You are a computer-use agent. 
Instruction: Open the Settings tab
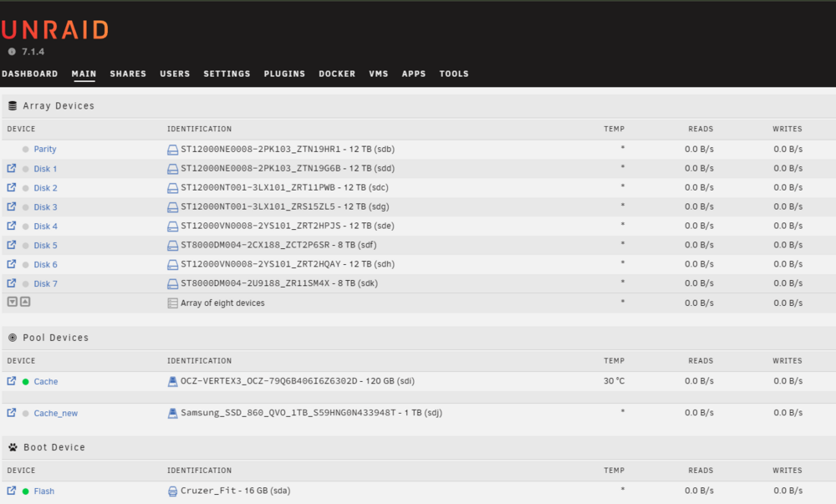227,74
